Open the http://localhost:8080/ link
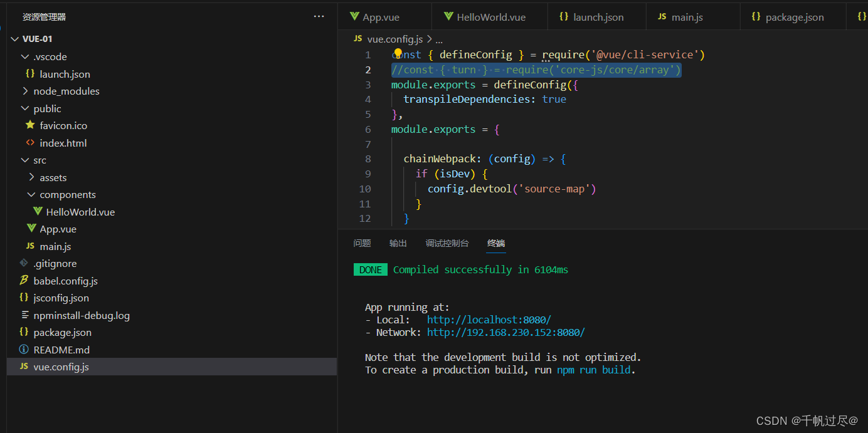This screenshot has width=868, height=433. [489, 320]
